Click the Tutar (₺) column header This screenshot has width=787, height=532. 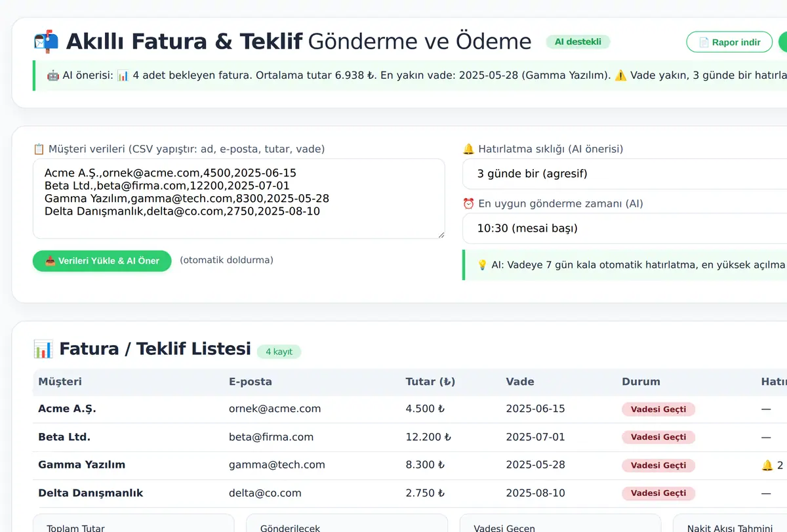click(430, 382)
